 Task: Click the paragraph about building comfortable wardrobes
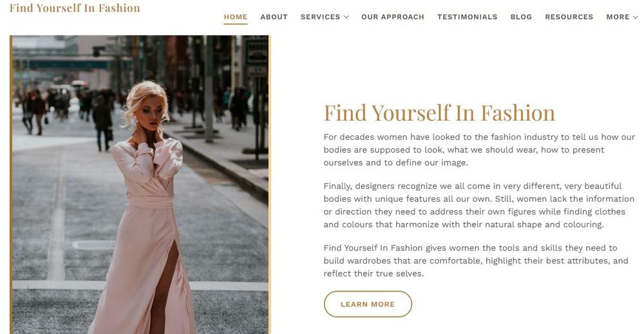(475, 260)
